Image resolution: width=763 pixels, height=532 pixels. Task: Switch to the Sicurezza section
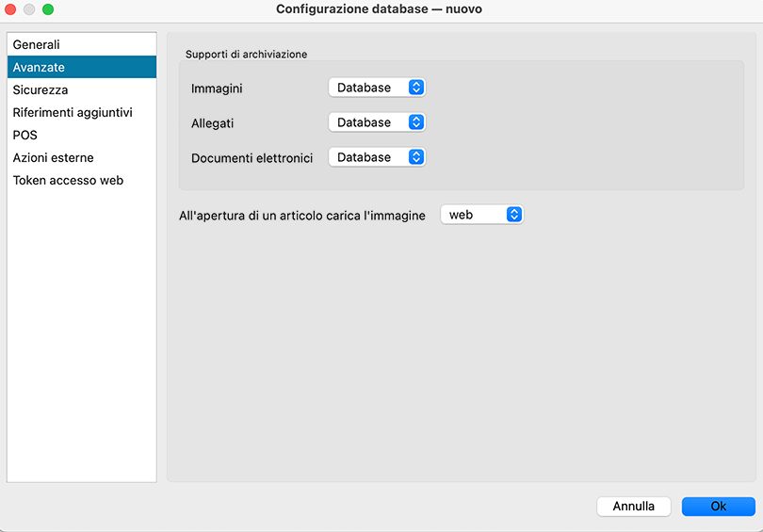[x=41, y=90]
